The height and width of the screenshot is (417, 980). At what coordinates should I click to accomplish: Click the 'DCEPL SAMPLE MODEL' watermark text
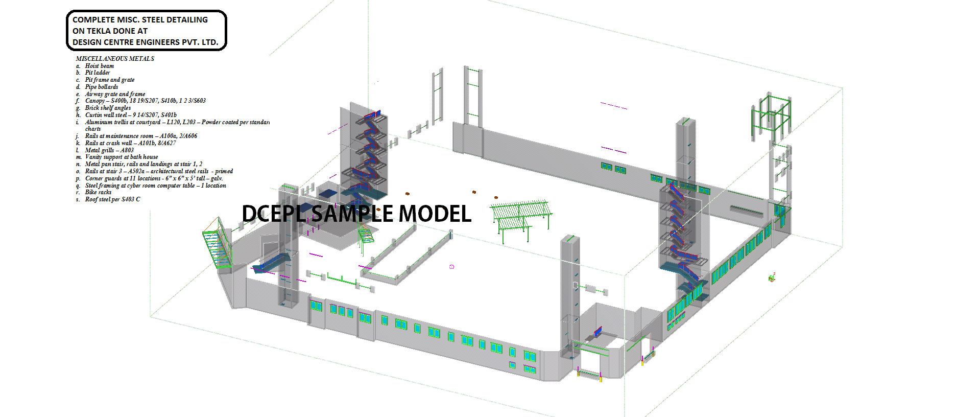point(356,214)
